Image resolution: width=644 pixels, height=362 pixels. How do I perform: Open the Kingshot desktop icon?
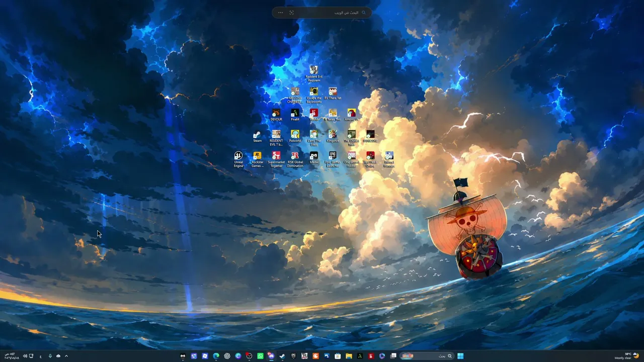click(x=333, y=136)
